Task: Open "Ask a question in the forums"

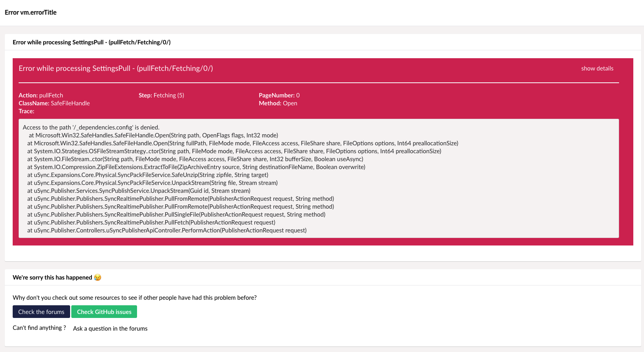Action: [x=110, y=328]
